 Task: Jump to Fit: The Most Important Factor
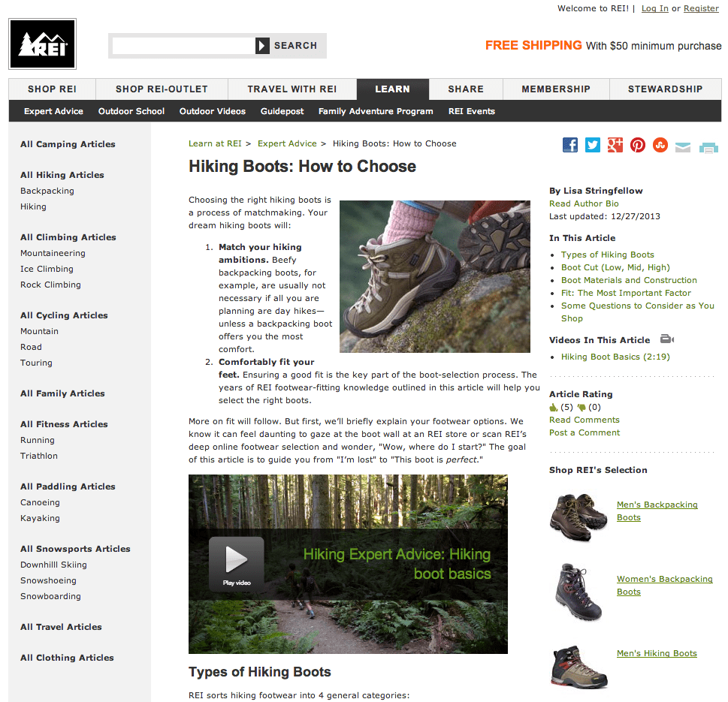pyautogui.click(x=626, y=294)
